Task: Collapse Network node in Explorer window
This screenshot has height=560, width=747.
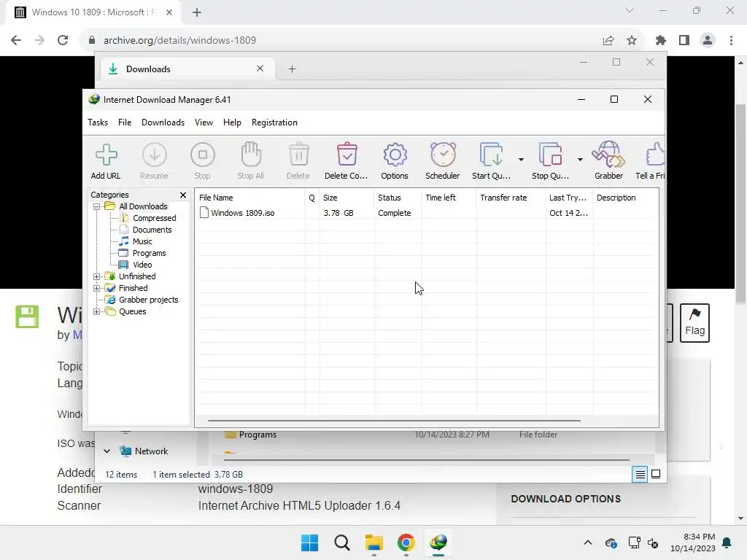Action: 107,451
